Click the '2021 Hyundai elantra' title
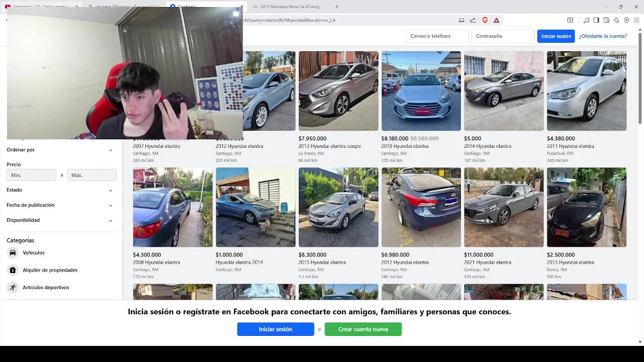Screen dimensions: 644x362 (488, 262)
